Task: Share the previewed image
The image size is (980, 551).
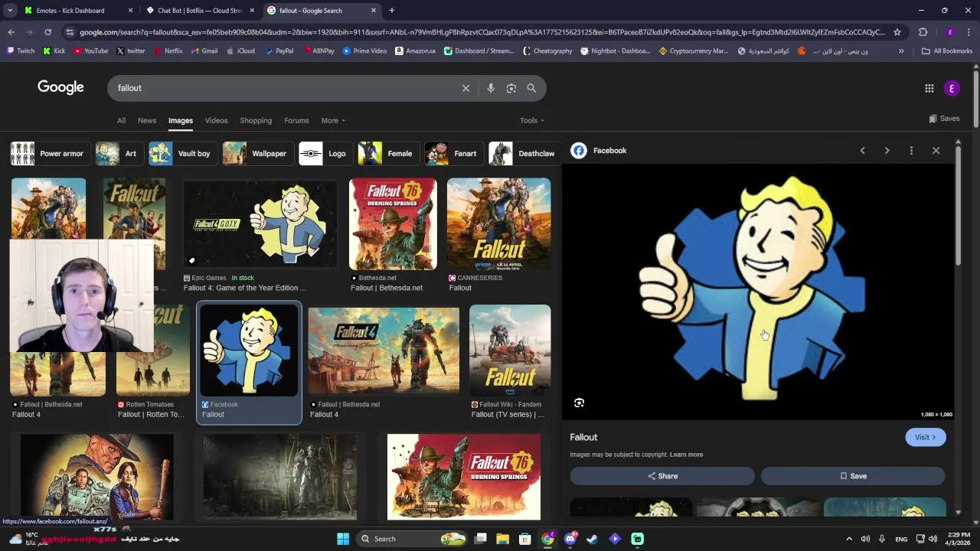Action: (x=662, y=476)
